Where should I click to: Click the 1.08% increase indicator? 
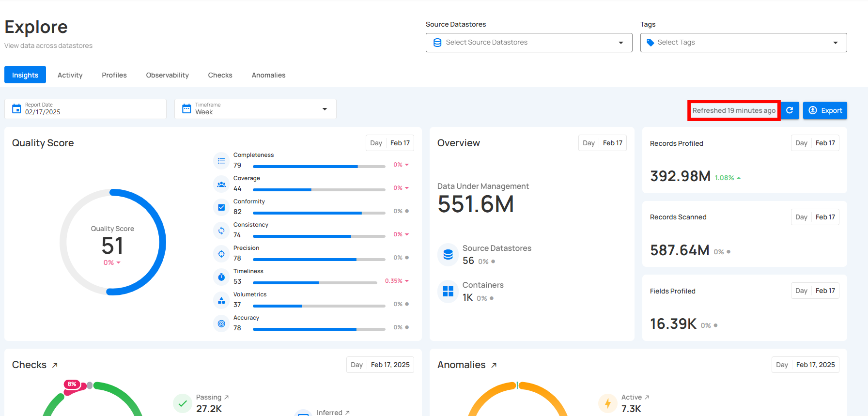click(728, 178)
